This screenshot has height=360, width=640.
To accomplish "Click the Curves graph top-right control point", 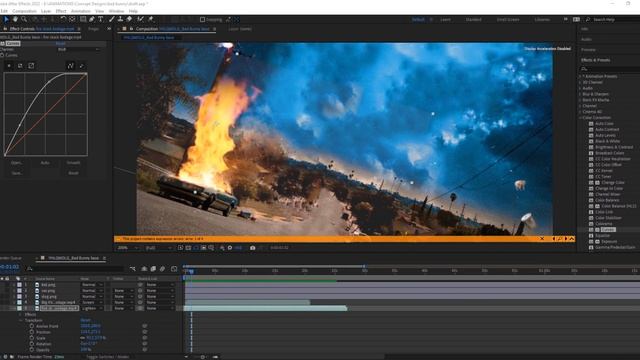I will [x=86, y=74].
